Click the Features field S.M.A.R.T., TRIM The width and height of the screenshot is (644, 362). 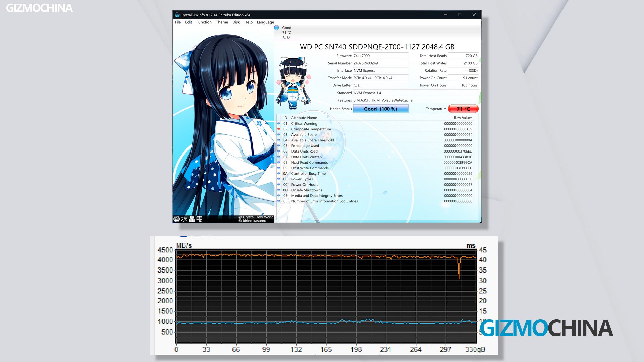click(x=416, y=100)
